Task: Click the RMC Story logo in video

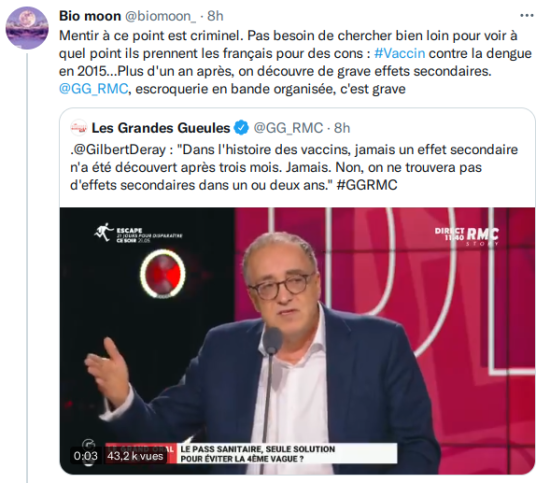Action: (467, 236)
